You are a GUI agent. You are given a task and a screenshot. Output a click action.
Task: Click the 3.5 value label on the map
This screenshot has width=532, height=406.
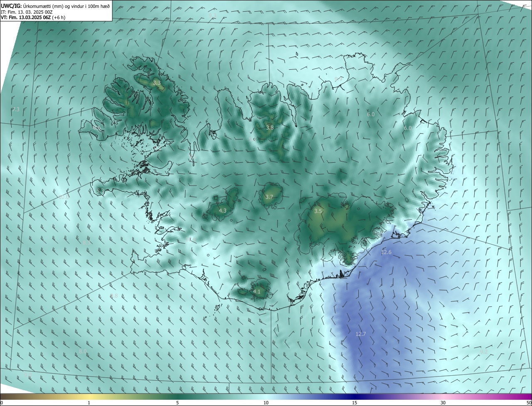coord(318,211)
